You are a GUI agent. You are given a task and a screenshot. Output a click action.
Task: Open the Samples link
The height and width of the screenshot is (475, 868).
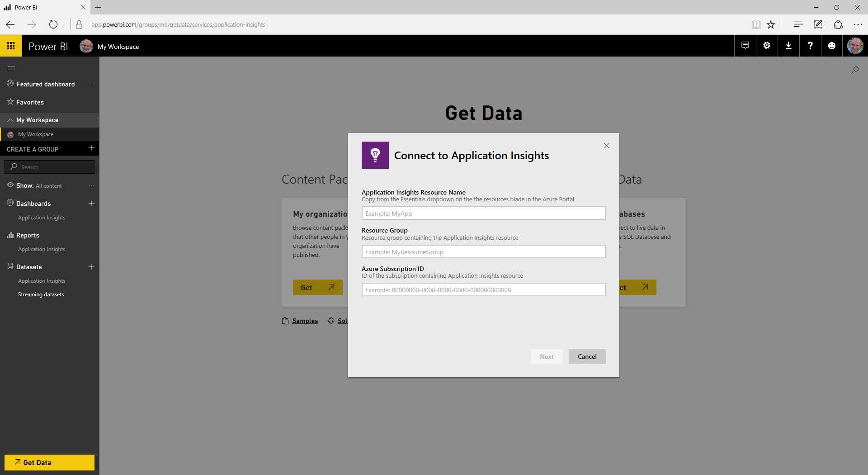[305, 321]
